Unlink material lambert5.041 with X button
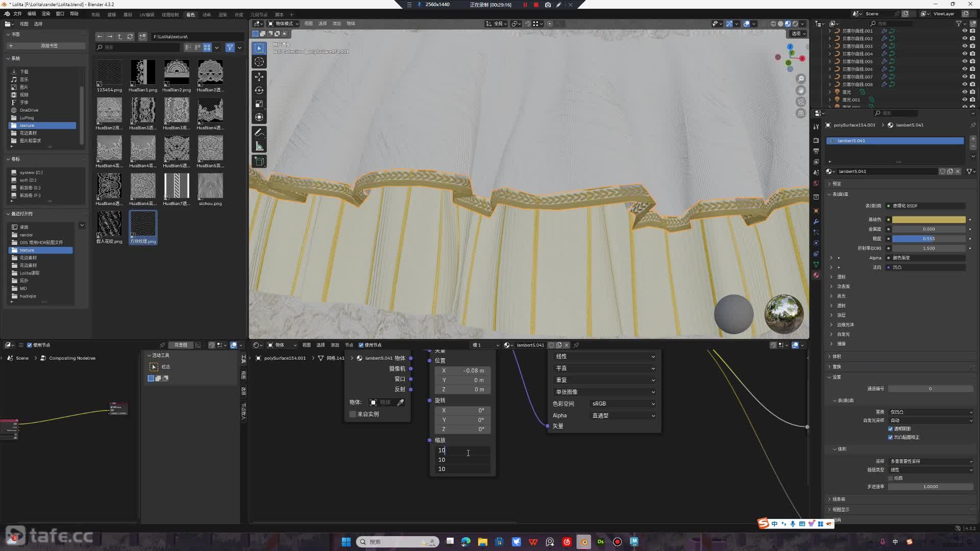This screenshot has width=980, height=551. point(958,171)
